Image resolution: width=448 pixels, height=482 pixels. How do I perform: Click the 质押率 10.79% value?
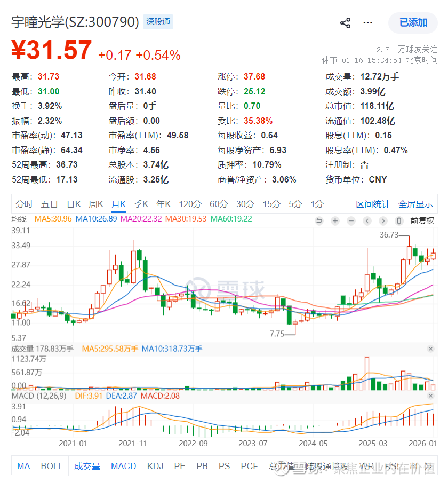tap(267, 165)
